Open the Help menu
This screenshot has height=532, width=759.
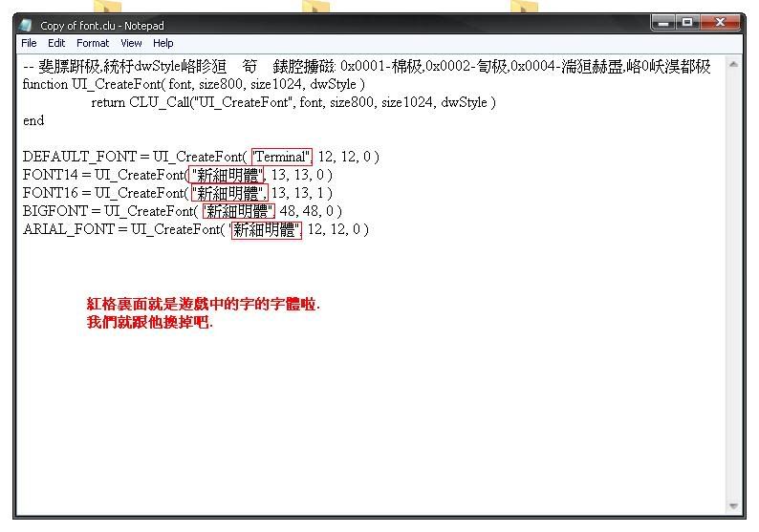163,43
